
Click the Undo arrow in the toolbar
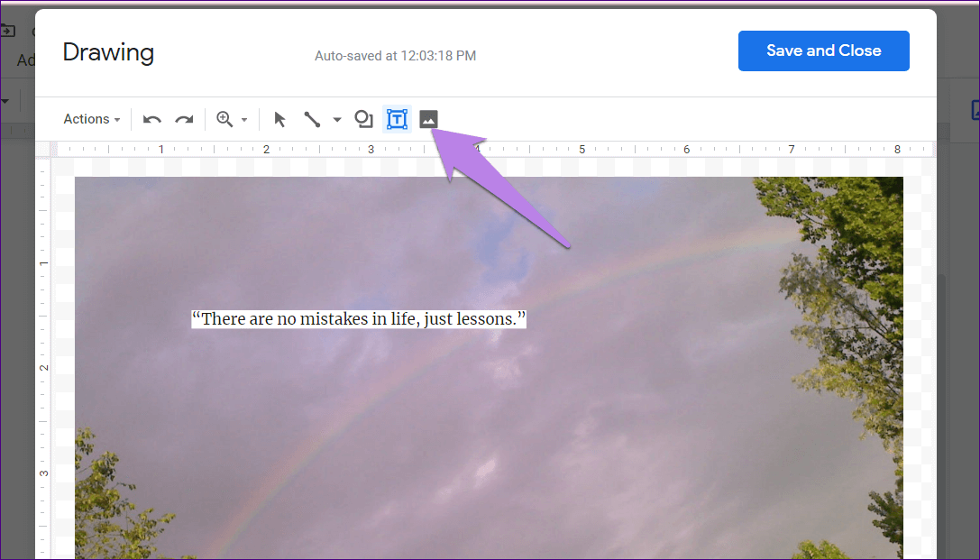pyautogui.click(x=152, y=119)
